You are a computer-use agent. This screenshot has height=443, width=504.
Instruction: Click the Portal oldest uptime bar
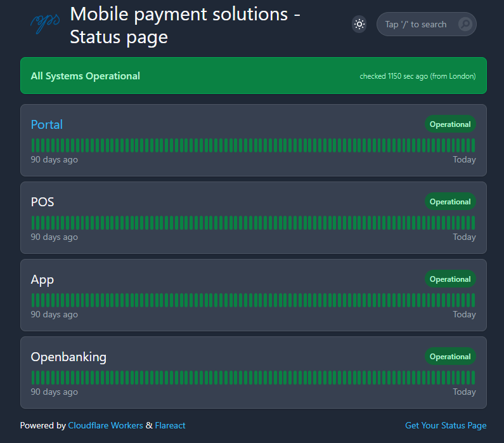pos(33,145)
